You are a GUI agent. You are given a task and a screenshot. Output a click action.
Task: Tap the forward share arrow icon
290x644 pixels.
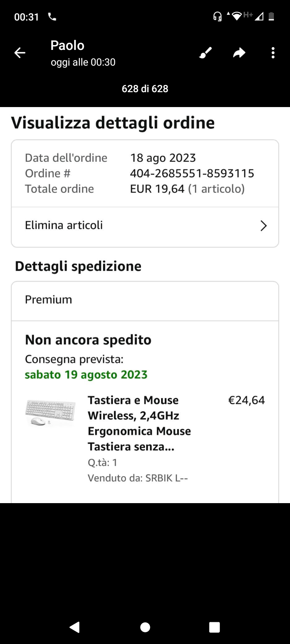tap(239, 53)
